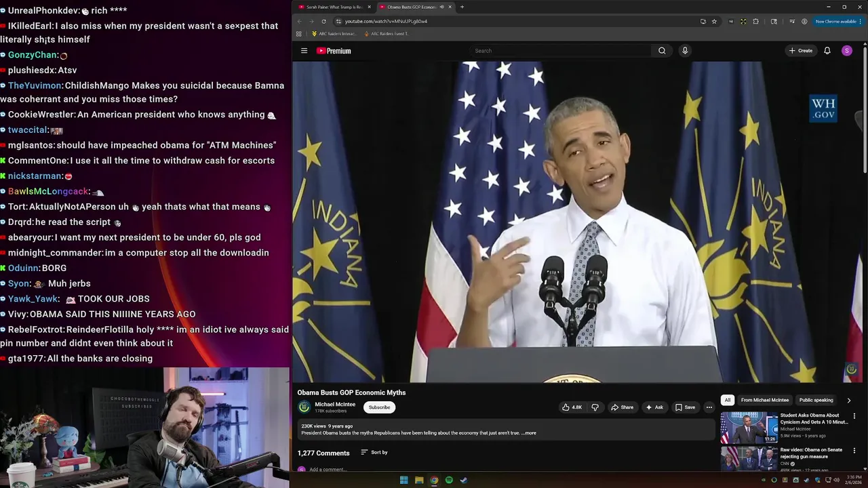Click the Obama Busts GOP Economic Myths title
The height and width of the screenshot is (488, 868).
click(x=351, y=392)
